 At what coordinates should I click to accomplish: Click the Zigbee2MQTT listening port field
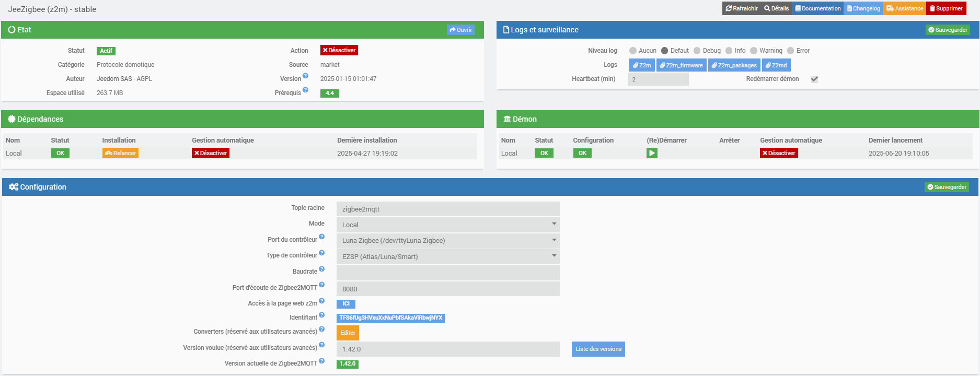tap(448, 289)
